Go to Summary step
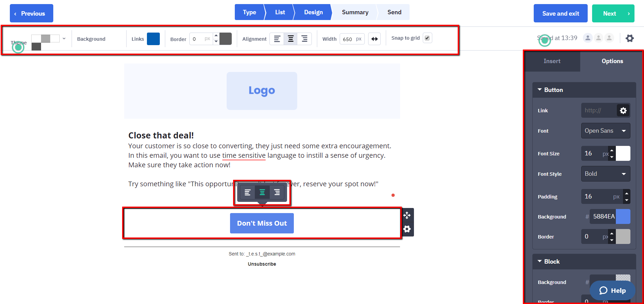 (x=355, y=12)
